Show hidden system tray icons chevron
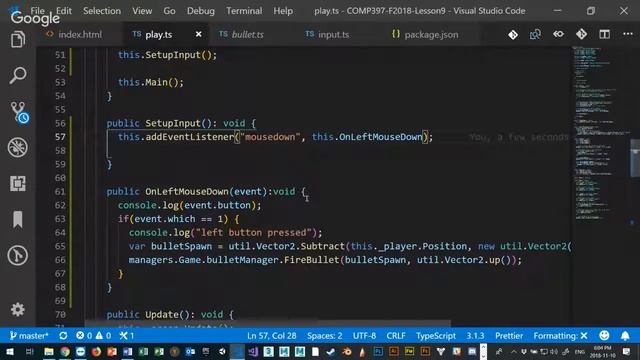Screen dimensions: 640x360 (x=513, y=351)
